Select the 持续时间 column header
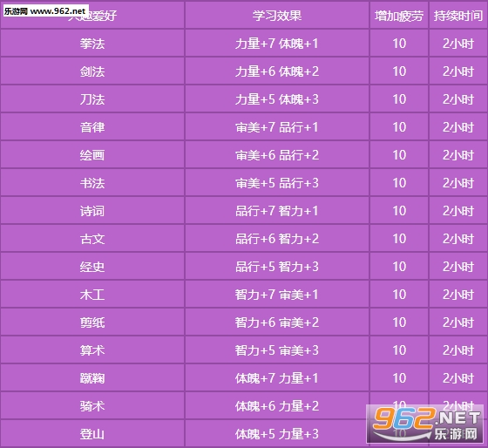The height and width of the screenshot is (448, 488). (x=458, y=16)
